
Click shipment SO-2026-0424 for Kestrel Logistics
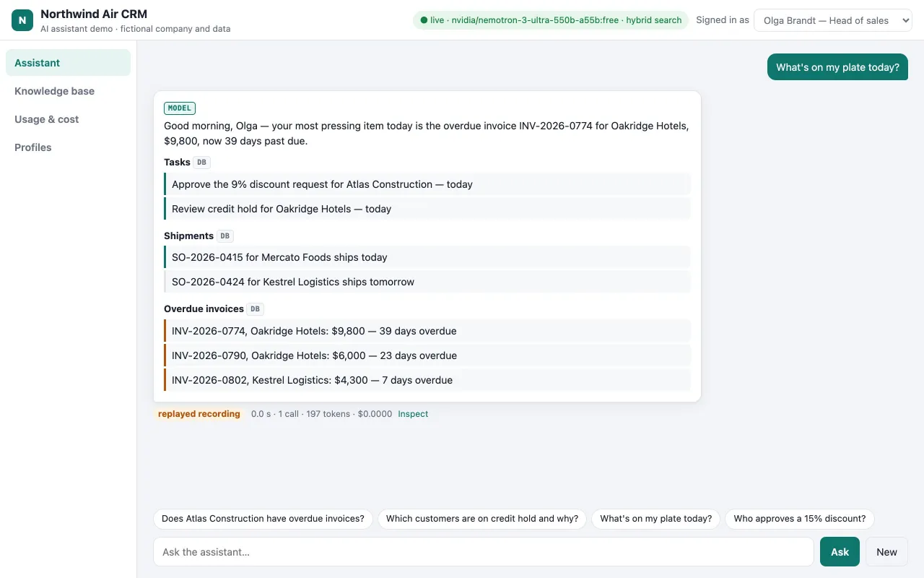pyautogui.click(x=427, y=282)
